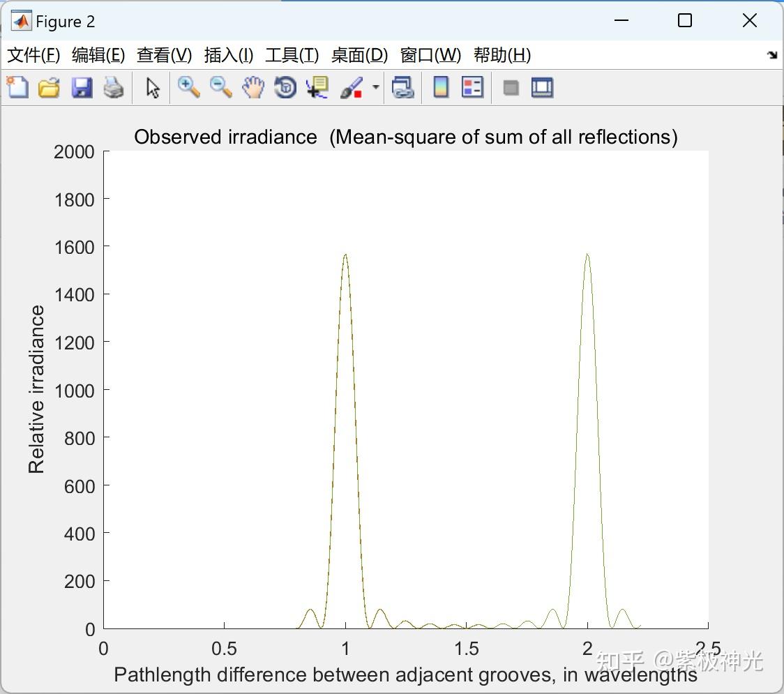784x694 pixels.
Task: Minimize the Figure 2 window
Action: coord(621,20)
